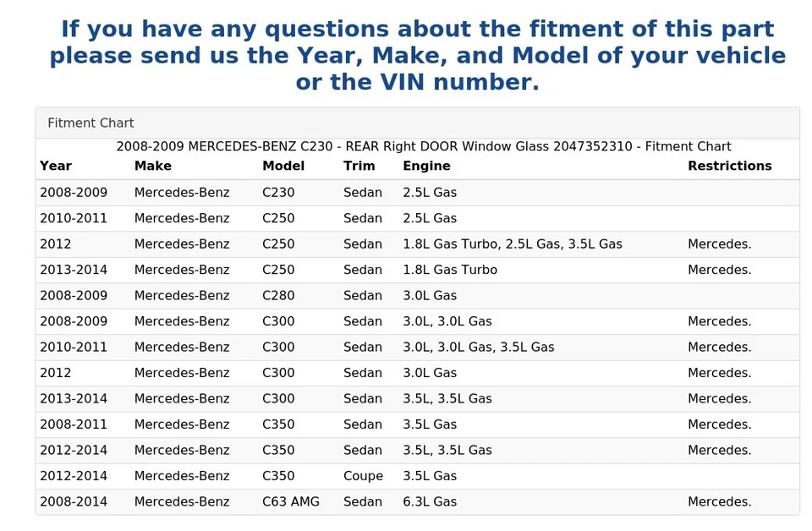This screenshot has width=812, height=531.
Task: Click the Engine column header
Action: click(426, 166)
